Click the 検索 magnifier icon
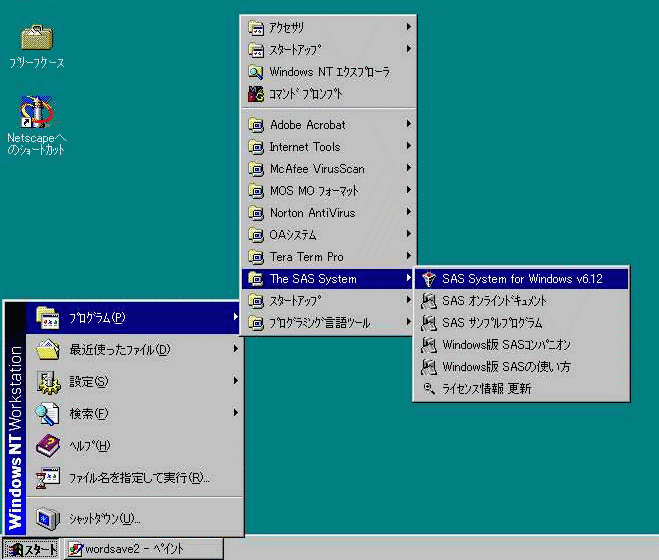 coord(48,413)
